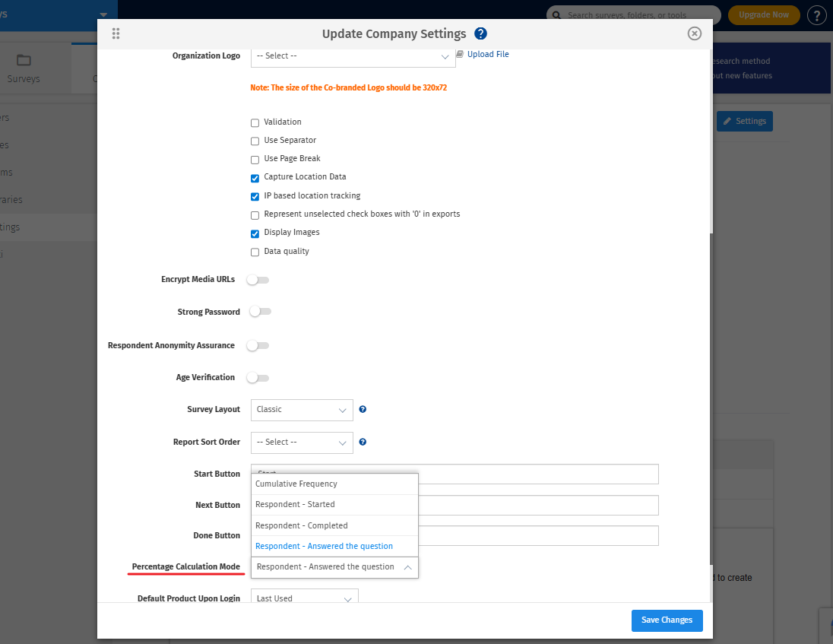Screen dimensions: 833x644
Task: Click the document icon next to Upload File
Action: pyautogui.click(x=460, y=54)
